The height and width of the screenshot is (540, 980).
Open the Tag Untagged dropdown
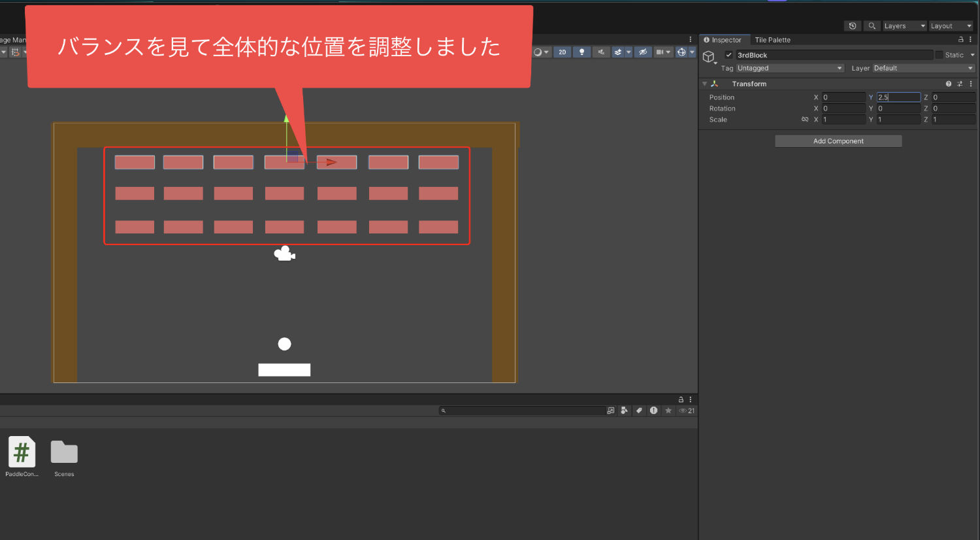pos(790,68)
